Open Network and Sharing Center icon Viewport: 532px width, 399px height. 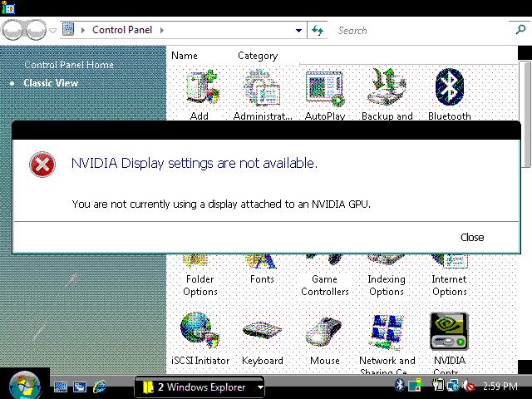coord(387,332)
